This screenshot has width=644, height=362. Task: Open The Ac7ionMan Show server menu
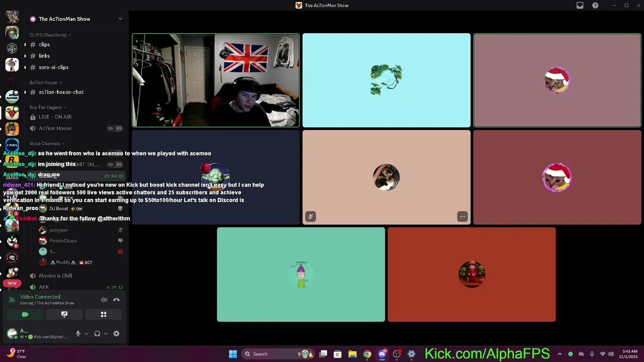point(76,19)
